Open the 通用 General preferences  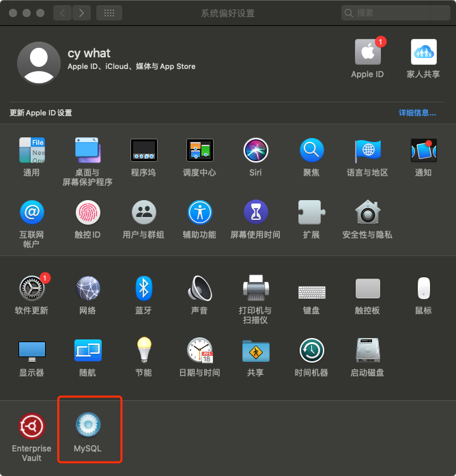(31, 150)
